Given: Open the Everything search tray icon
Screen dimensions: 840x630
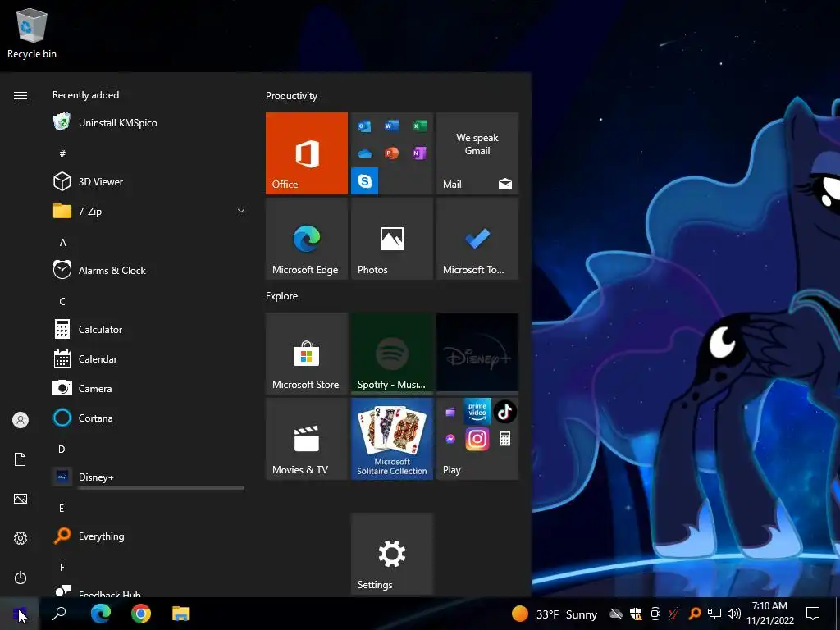Looking at the screenshot, I should tap(694, 614).
